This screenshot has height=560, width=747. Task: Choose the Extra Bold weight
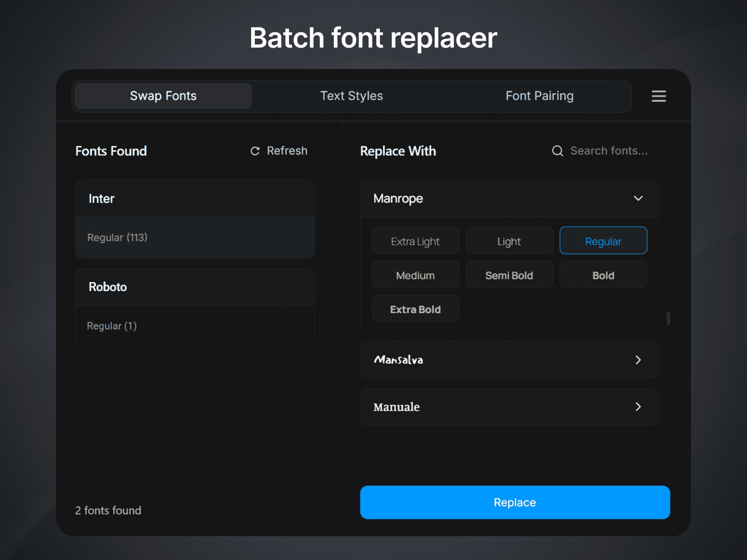click(416, 309)
